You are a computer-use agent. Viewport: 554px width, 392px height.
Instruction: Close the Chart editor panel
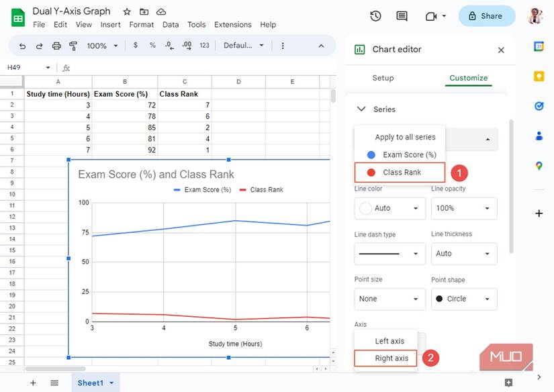tap(501, 50)
